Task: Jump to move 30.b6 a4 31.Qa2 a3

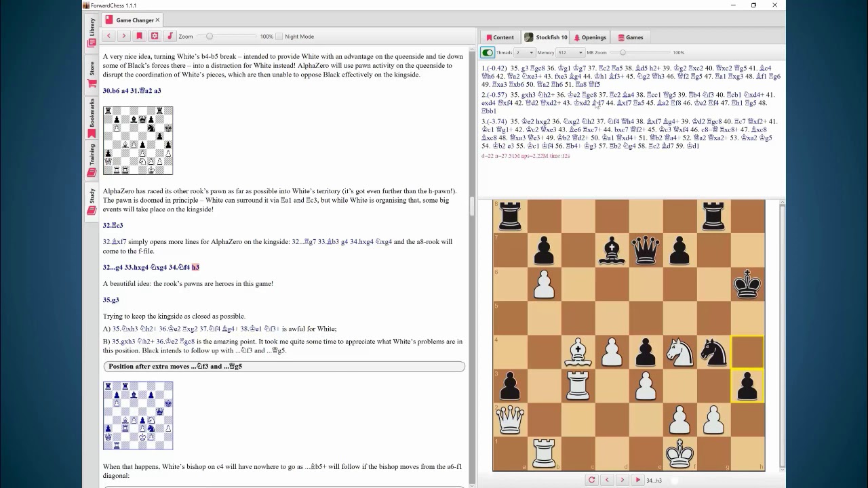Action: [x=132, y=91]
